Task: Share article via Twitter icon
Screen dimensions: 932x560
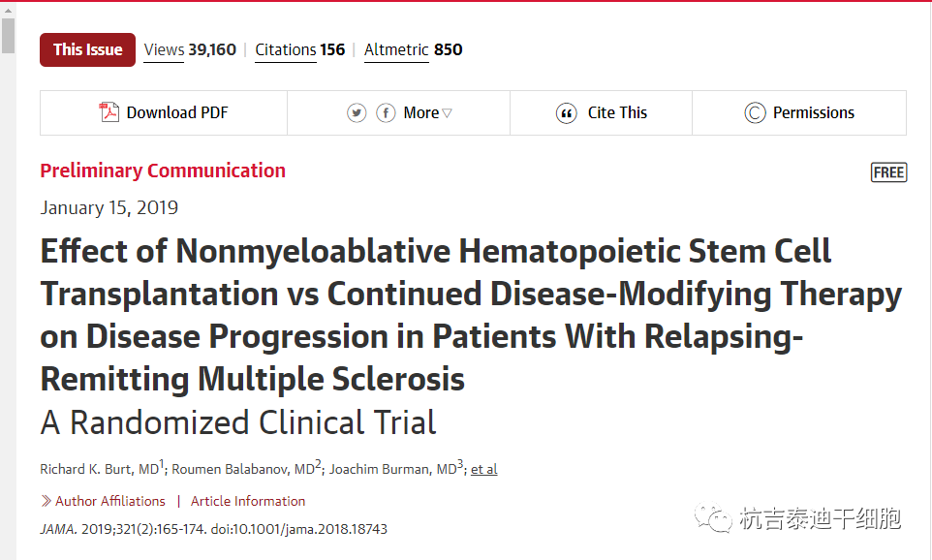Action: pyautogui.click(x=357, y=113)
